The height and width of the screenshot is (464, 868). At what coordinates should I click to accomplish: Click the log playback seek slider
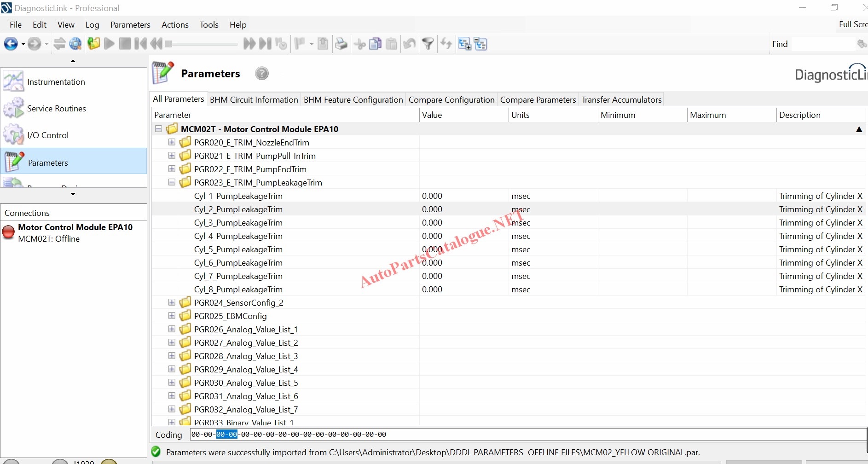[203, 44]
